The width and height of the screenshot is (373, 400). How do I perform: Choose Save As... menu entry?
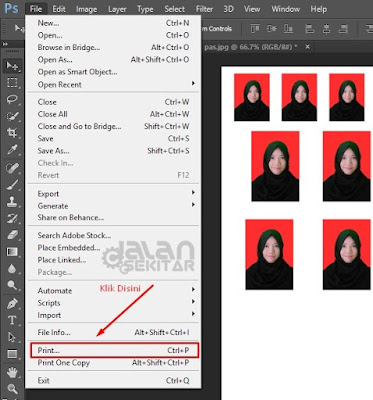tap(113, 151)
